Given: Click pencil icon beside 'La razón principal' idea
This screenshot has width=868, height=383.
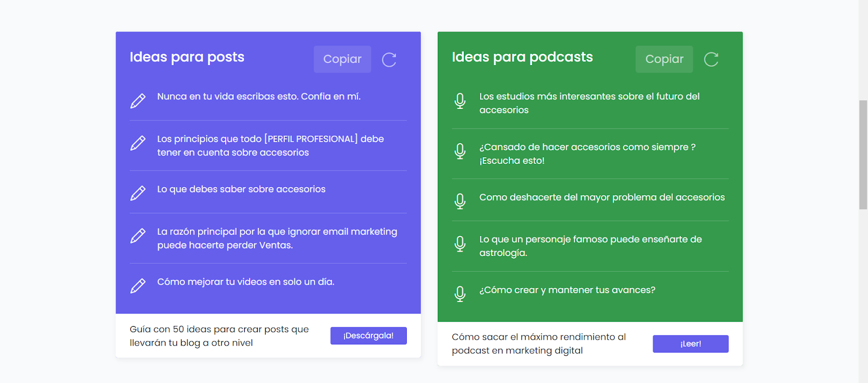Looking at the screenshot, I should coord(138,236).
